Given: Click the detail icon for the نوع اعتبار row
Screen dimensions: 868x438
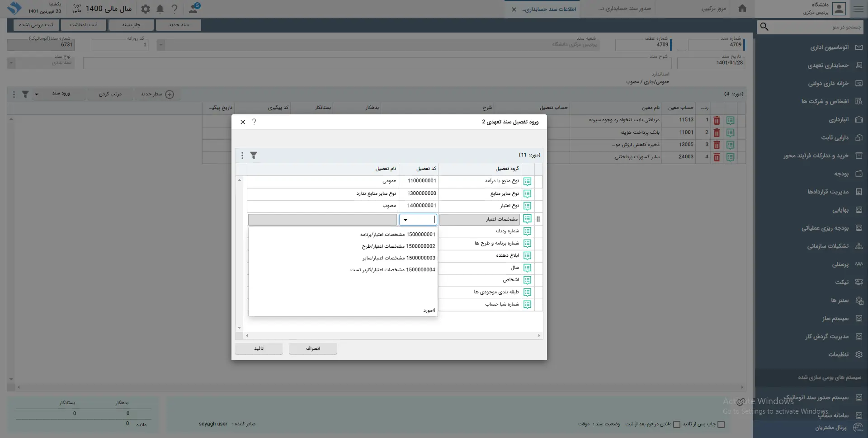Looking at the screenshot, I should click(x=527, y=206).
